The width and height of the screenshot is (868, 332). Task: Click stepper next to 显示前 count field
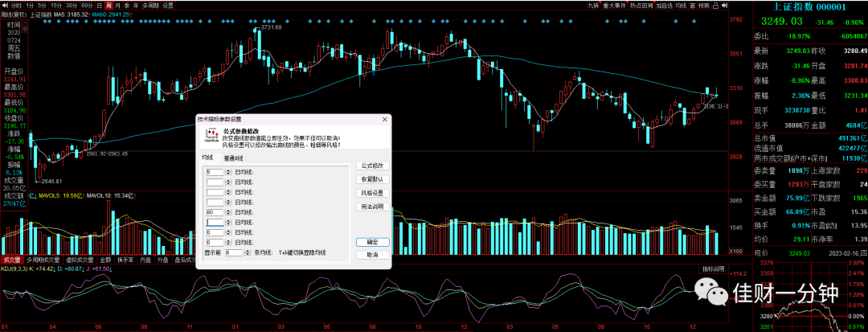click(x=248, y=252)
